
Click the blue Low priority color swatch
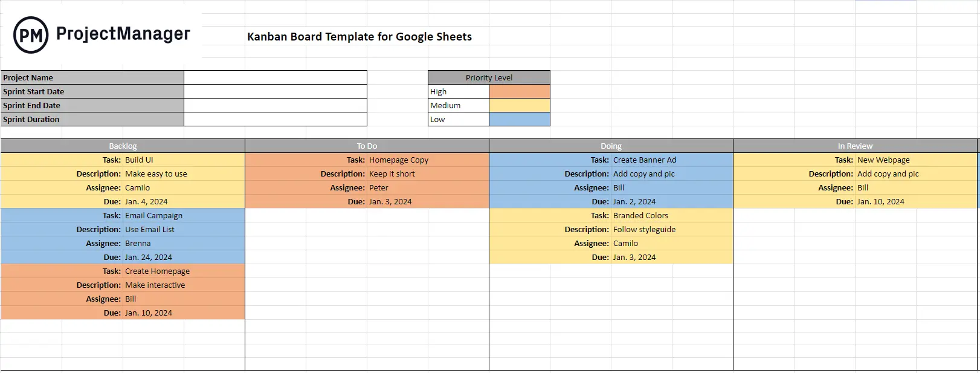tap(520, 119)
